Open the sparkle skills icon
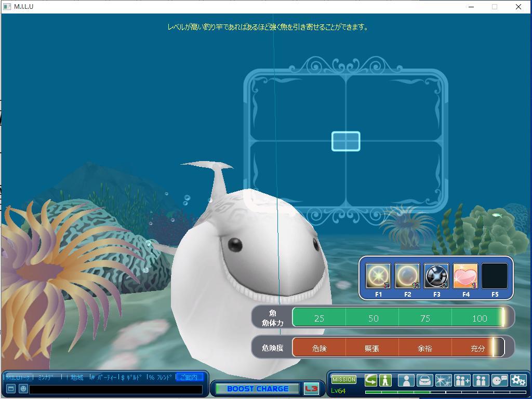This screenshot has width=532, height=399. (444, 380)
